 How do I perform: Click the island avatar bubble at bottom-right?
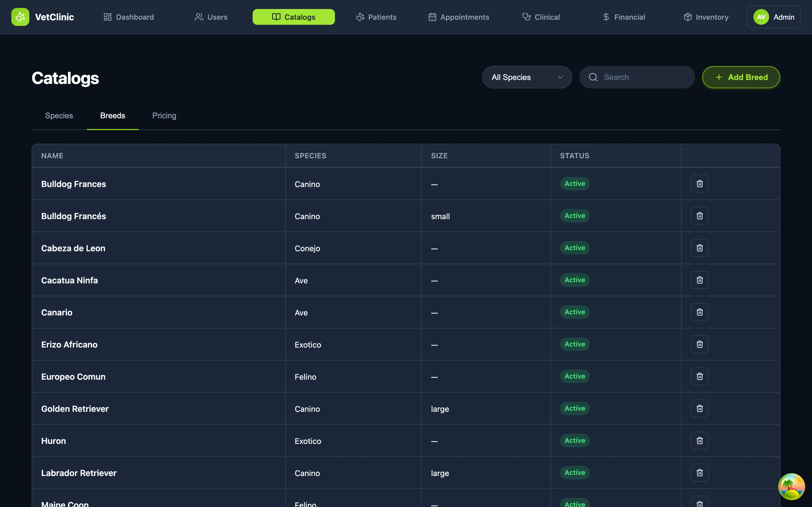point(791,486)
